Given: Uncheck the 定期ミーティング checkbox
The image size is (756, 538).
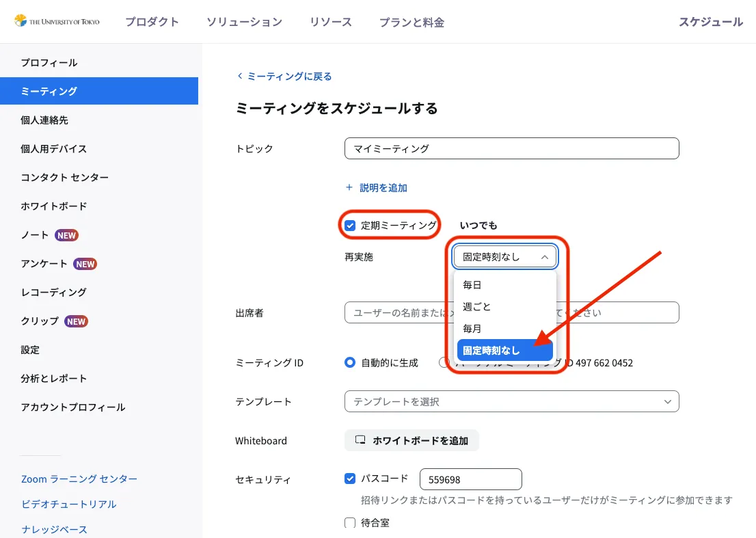Looking at the screenshot, I should (350, 226).
